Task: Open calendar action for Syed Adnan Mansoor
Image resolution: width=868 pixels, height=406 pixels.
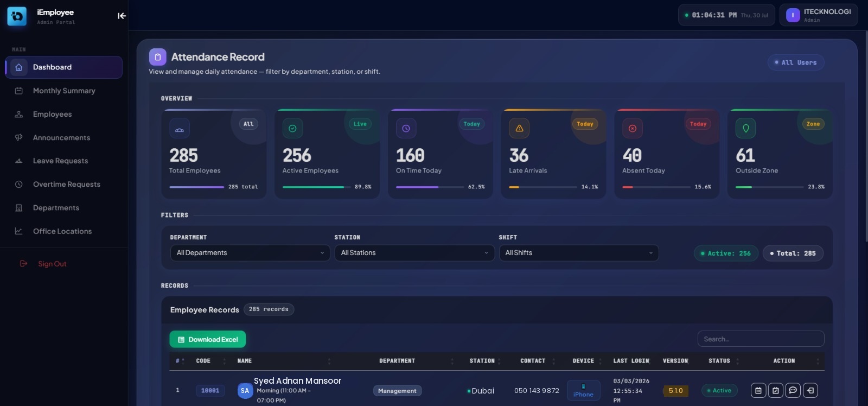Action: pyautogui.click(x=758, y=390)
